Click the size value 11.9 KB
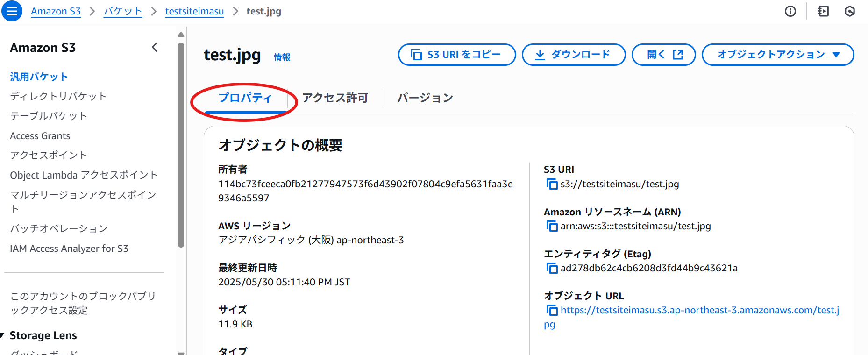This screenshot has width=868, height=355. pyautogui.click(x=235, y=324)
